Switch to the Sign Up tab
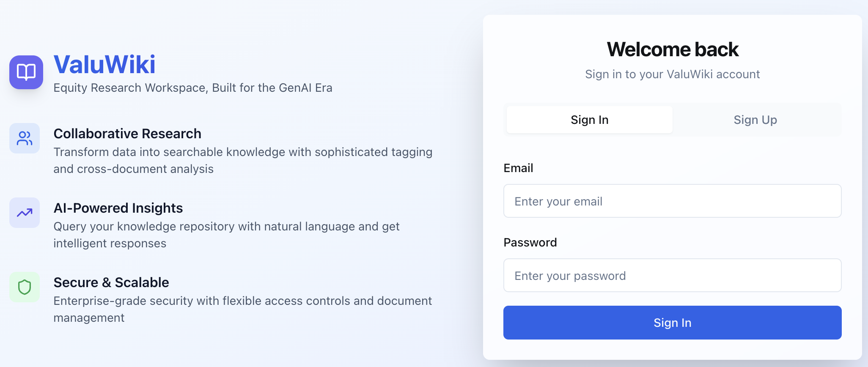This screenshot has width=868, height=367. pyautogui.click(x=755, y=120)
